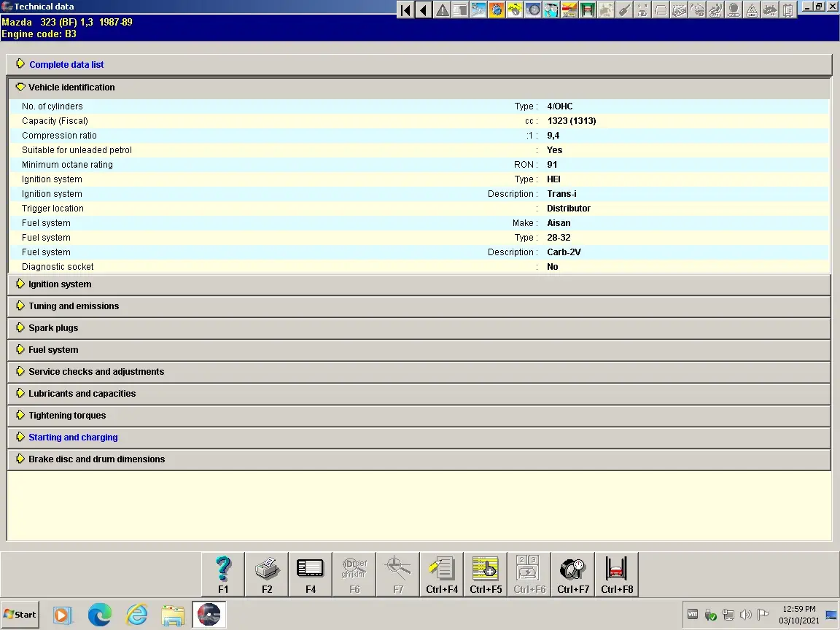Expand Brake disc and drum dimensions

pos(96,459)
